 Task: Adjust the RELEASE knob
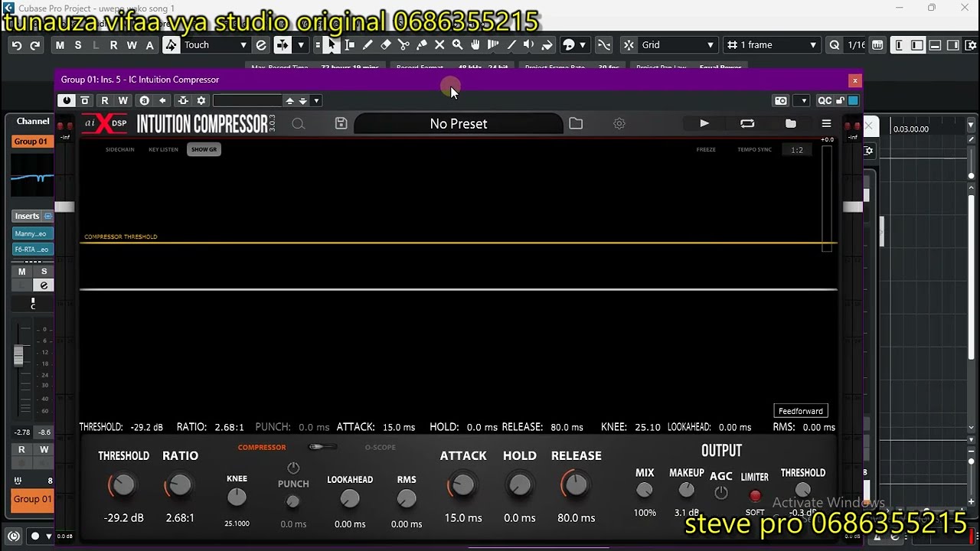[x=576, y=484]
